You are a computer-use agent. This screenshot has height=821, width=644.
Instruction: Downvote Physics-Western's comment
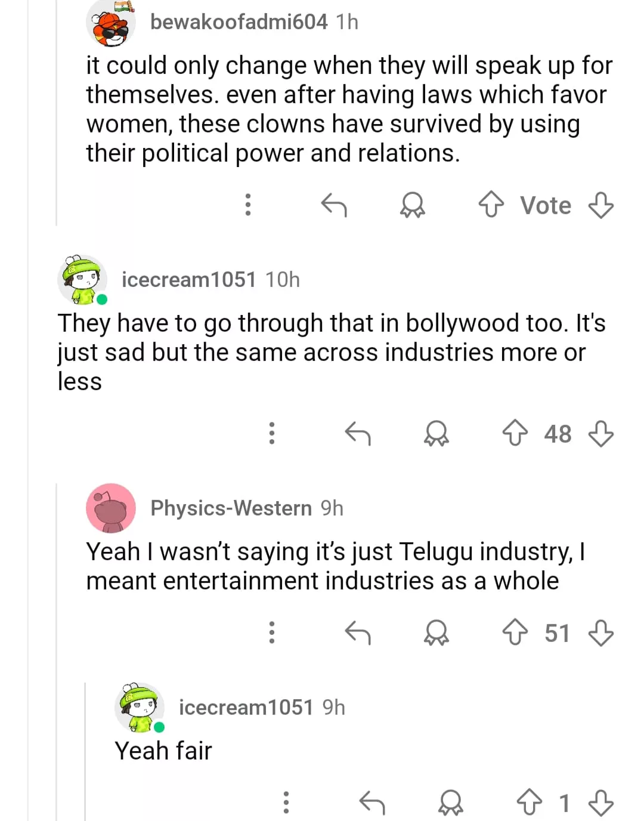tap(600, 632)
